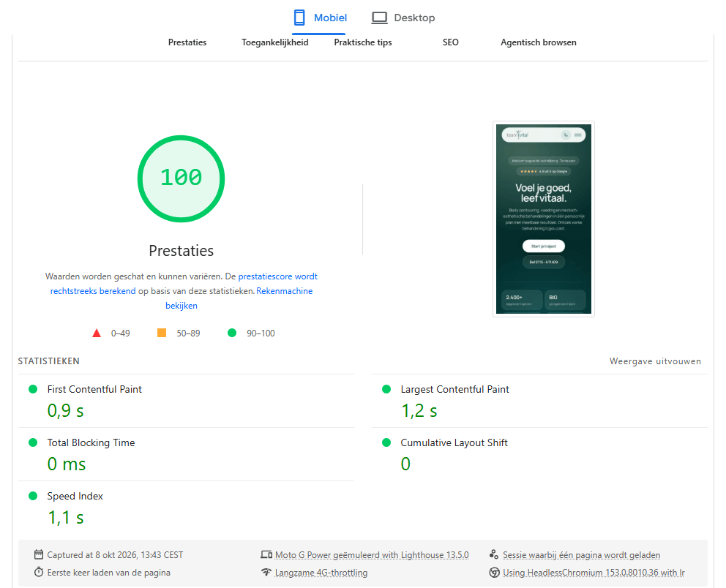
Task: Click the '1,1 s' Speed Index value
Action: pyautogui.click(x=66, y=518)
